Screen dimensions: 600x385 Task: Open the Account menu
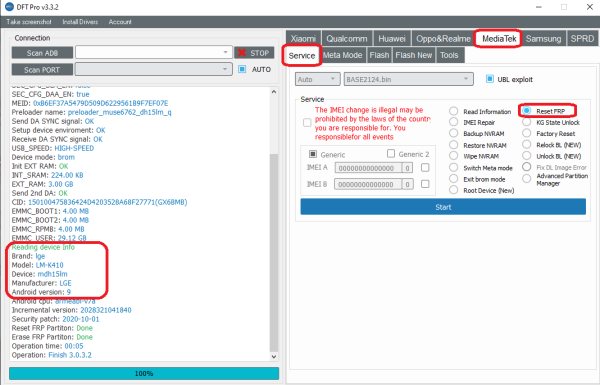(x=120, y=22)
